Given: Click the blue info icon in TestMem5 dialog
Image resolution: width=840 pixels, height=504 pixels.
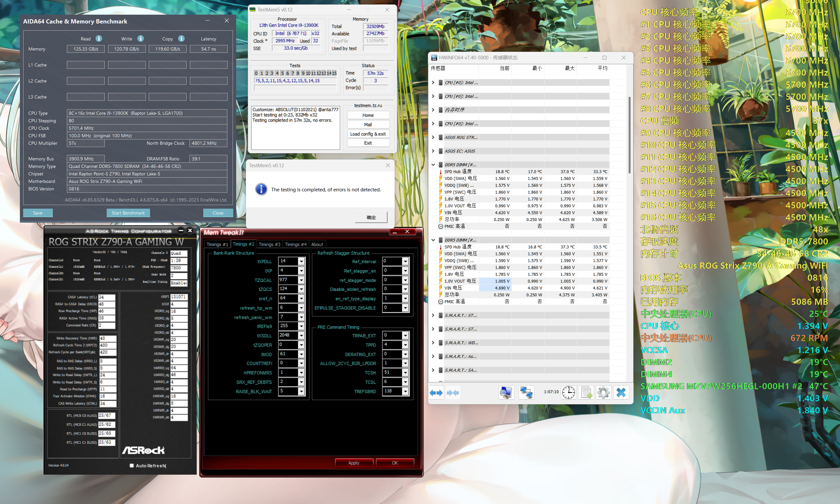Looking at the screenshot, I should (261, 189).
